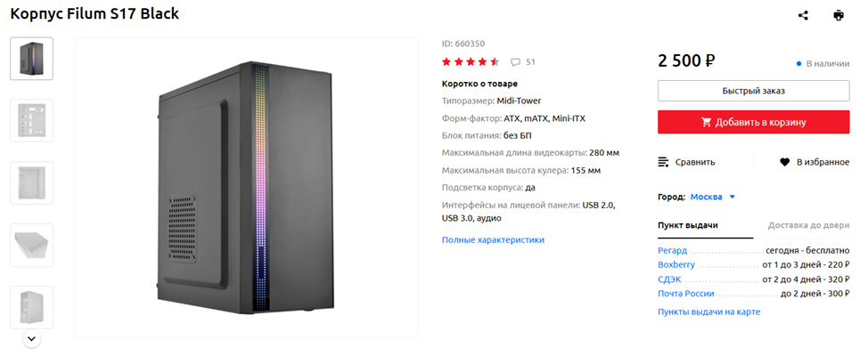
Task: Click the main product image
Action: [246, 188]
